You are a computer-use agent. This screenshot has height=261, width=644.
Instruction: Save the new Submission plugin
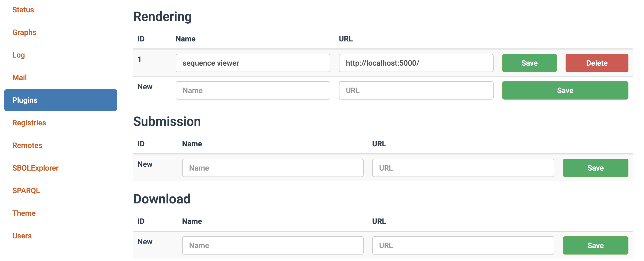point(596,168)
